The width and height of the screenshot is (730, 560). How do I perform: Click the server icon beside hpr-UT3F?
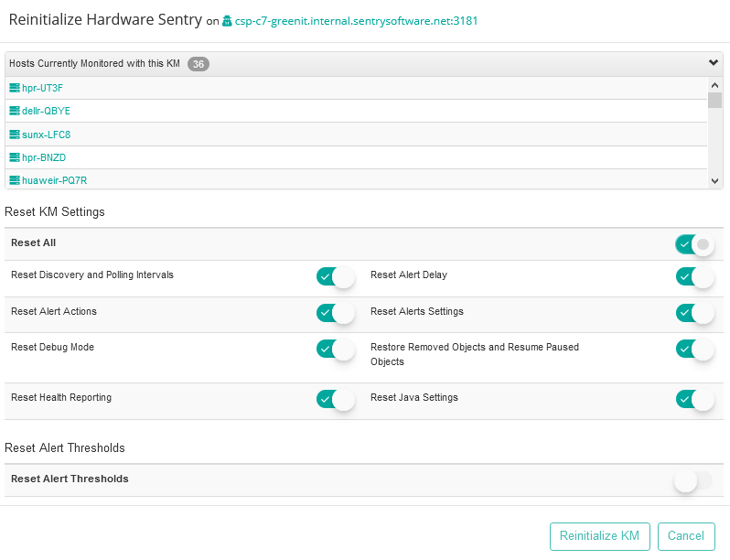pyautogui.click(x=15, y=88)
